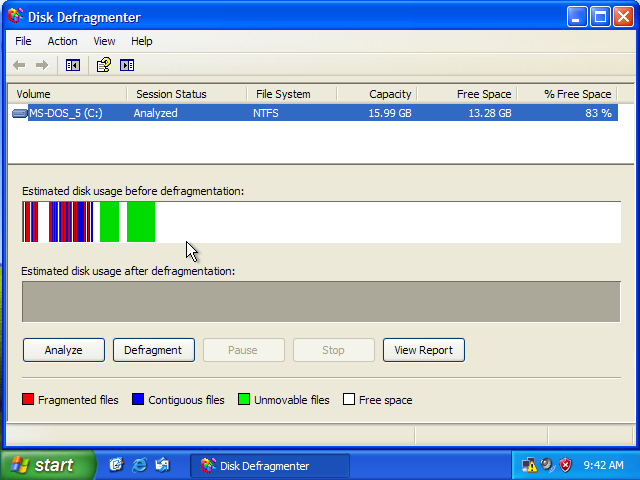
Task: Open the Help menu
Action: click(x=142, y=41)
